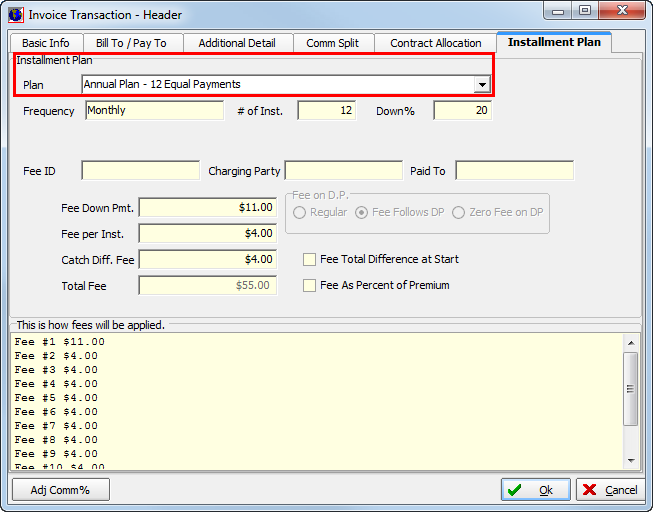Select the Regular fee radio option
This screenshot has width=653, height=512.
[x=300, y=212]
